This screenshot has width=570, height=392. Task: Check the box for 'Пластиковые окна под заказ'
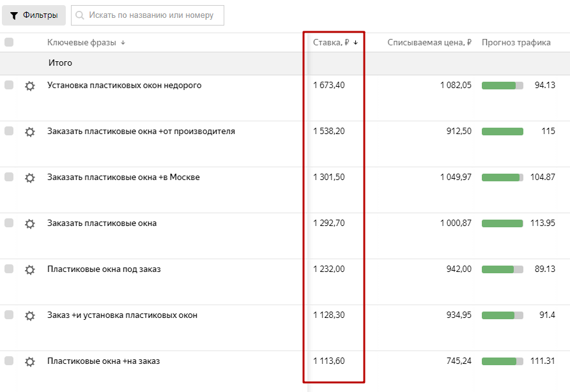[9, 269]
